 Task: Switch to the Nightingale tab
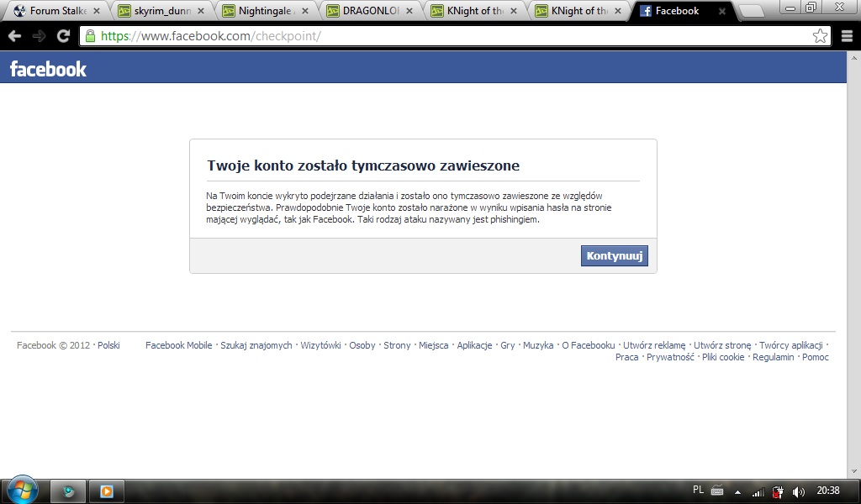[x=266, y=11]
